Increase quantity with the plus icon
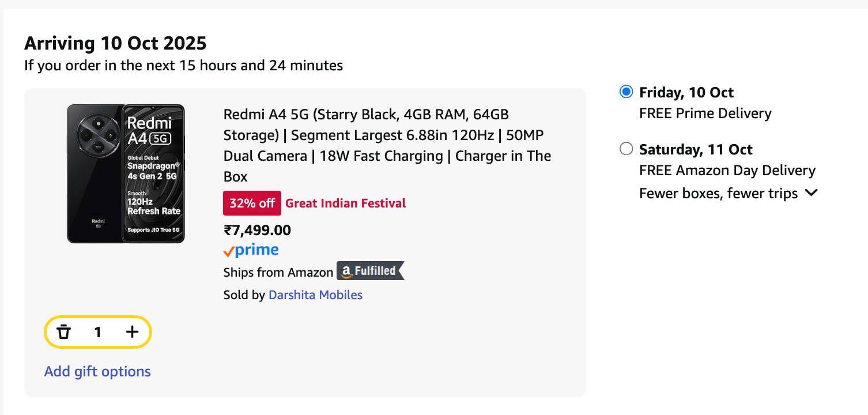 (133, 332)
